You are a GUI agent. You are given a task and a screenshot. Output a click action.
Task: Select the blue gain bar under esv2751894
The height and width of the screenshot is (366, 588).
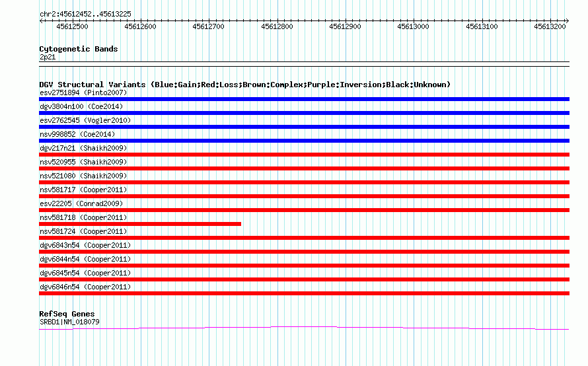tap(304, 99)
